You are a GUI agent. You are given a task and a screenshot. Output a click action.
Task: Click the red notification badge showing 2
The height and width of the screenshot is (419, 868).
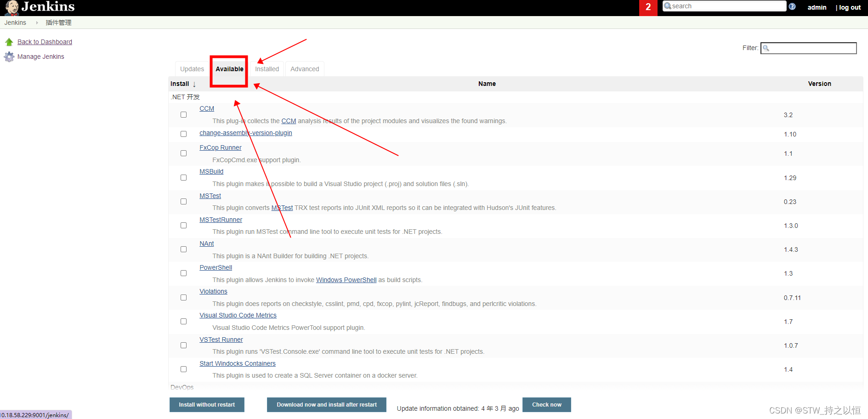648,7
